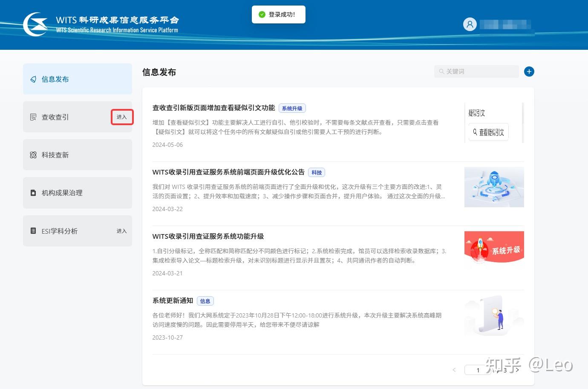Click 进入 next to 查收查引
Viewport: 588px width, 389px height.
coord(122,117)
